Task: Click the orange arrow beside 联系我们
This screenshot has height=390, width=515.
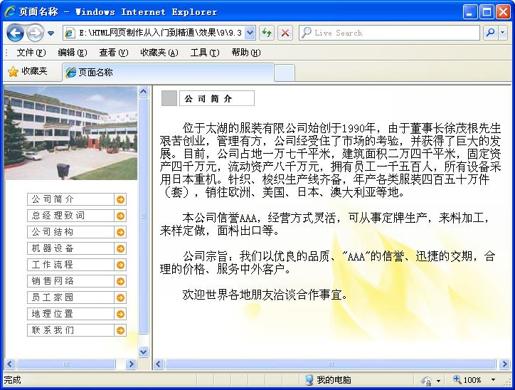Action: (121, 330)
